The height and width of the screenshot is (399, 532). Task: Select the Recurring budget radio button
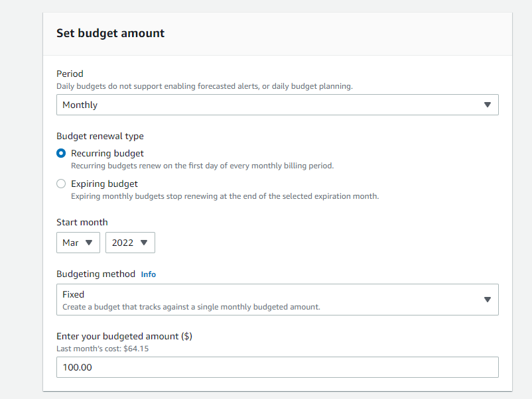tap(61, 153)
